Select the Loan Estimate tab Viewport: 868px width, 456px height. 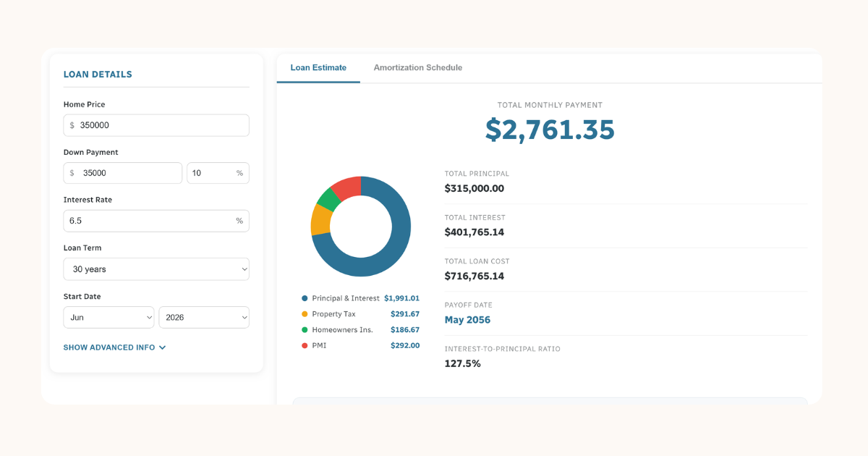[x=318, y=67]
